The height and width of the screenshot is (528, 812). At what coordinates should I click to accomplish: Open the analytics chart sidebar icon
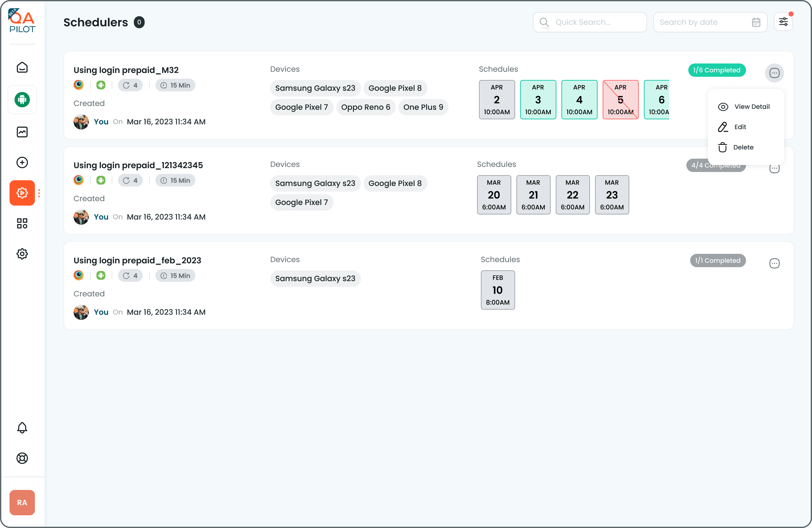click(x=22, y=132)
